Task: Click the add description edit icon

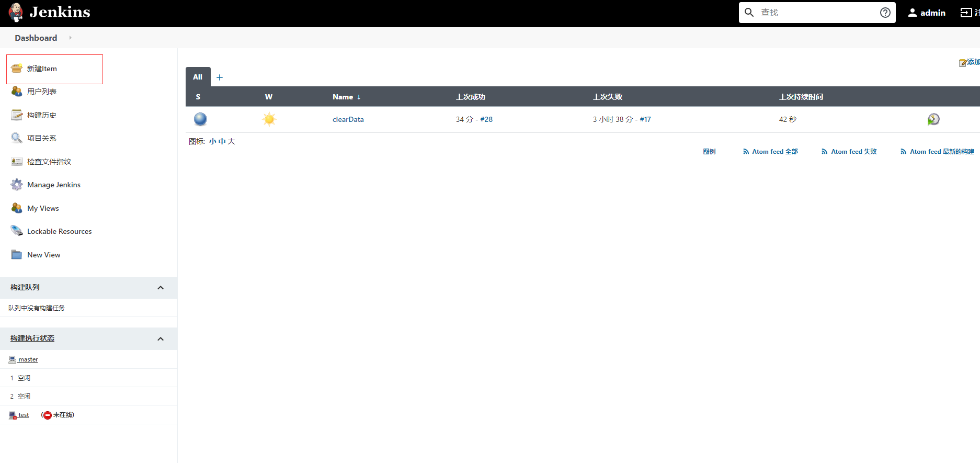Action: pos(963,63)
